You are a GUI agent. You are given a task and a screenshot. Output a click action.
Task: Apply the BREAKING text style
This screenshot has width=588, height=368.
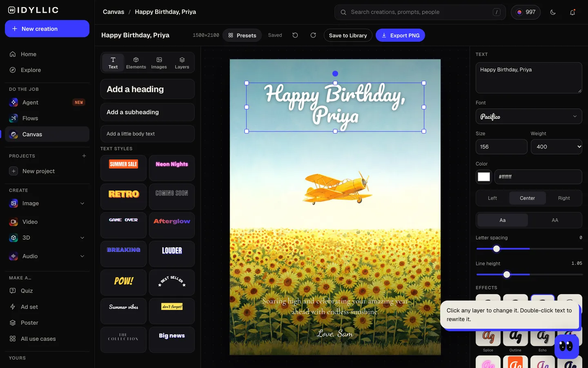(123, 254)
